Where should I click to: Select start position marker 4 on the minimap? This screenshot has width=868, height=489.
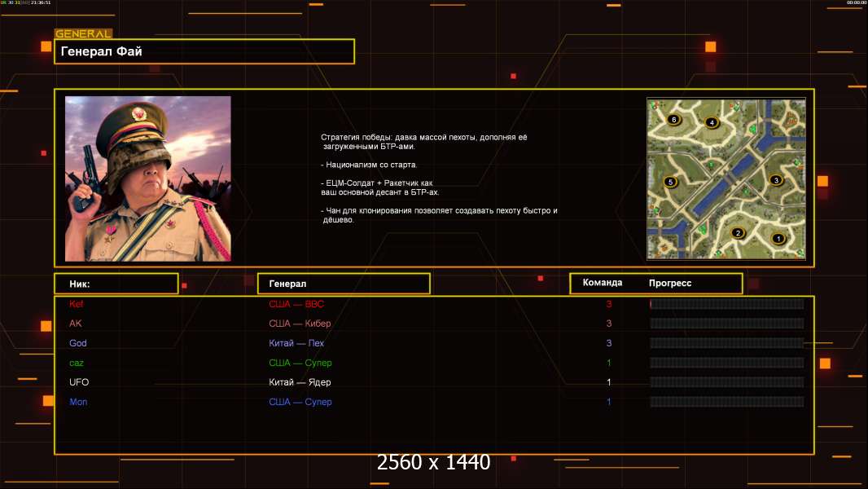click(x=712, y=122)
